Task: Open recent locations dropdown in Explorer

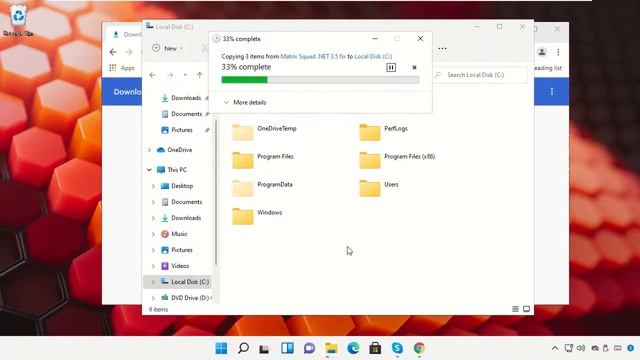Action: coord(185,75)
